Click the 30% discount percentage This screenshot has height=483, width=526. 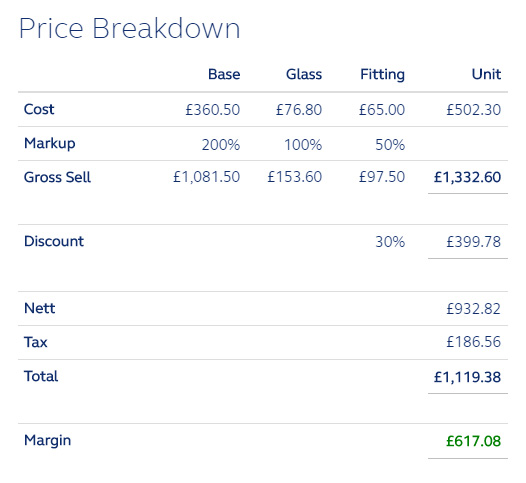390,242
